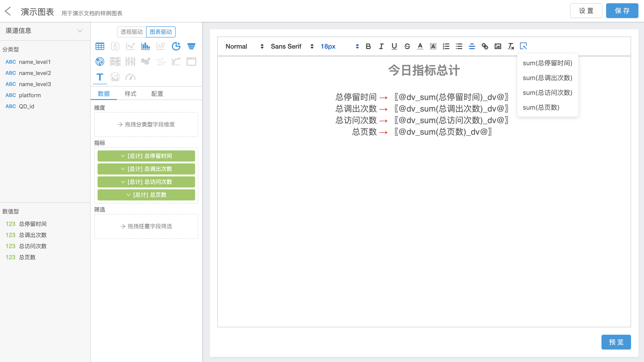
Task: Click the 保存 button
Action: 622,11
